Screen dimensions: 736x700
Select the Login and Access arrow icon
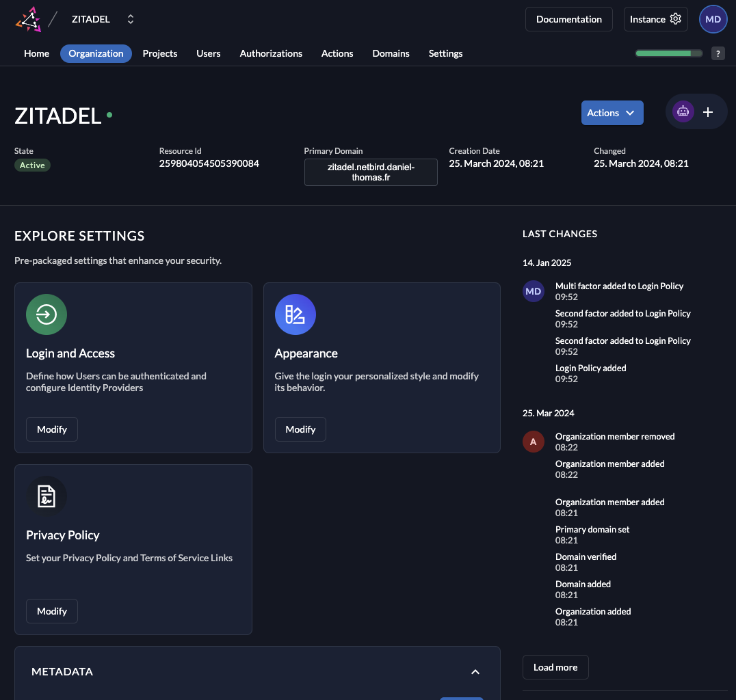click(46, 314)
